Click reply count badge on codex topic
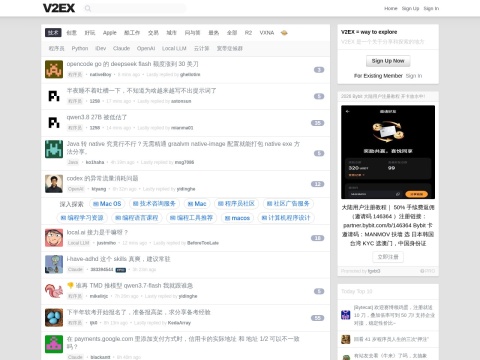 (x=317, y=184)
